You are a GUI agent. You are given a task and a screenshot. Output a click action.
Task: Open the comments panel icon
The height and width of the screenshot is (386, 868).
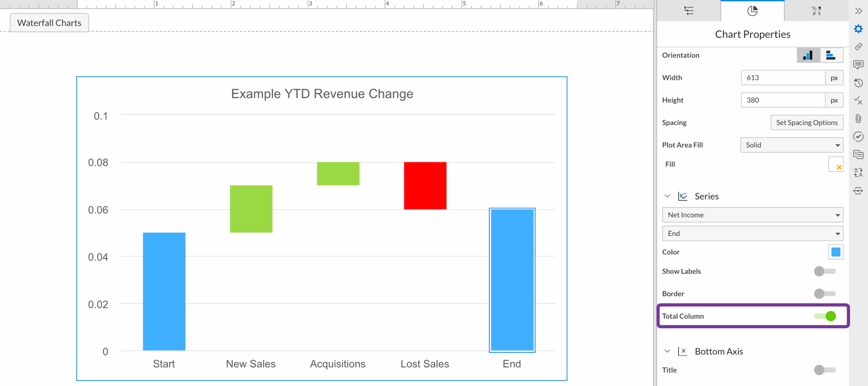pyautogui.click(x=858, y=64)
